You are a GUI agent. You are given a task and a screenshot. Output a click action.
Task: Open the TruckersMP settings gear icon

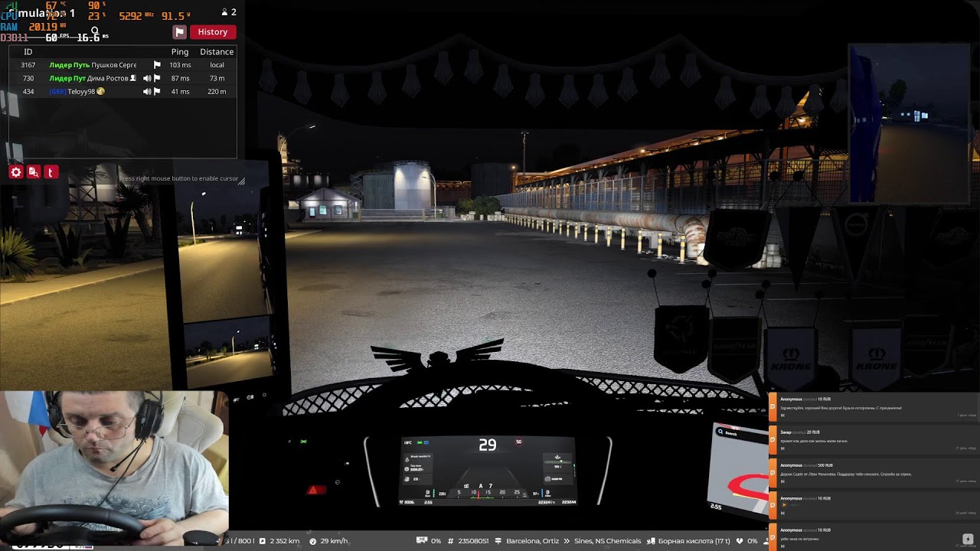(x=16, y=172)
